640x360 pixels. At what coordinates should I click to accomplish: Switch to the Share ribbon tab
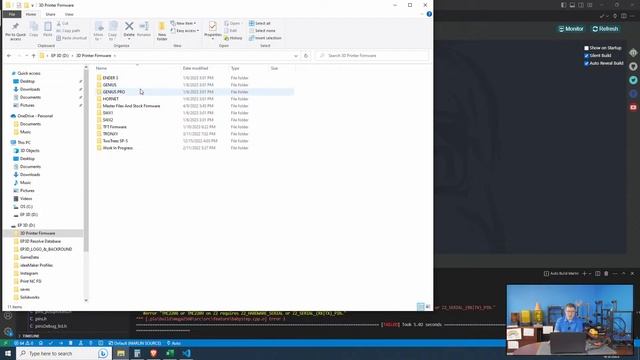pos(51,14)
